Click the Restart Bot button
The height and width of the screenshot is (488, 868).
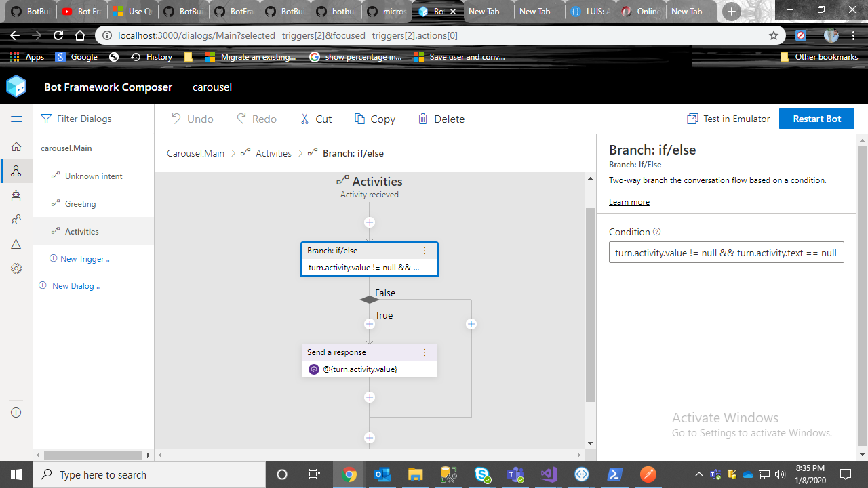pyautogui.click(x=816, y=119)
